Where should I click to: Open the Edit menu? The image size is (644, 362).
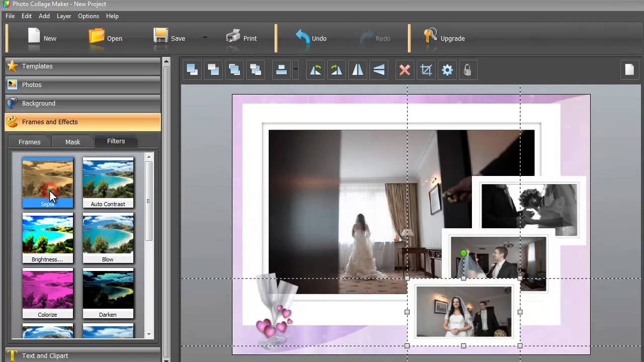[x=27, y=16]
